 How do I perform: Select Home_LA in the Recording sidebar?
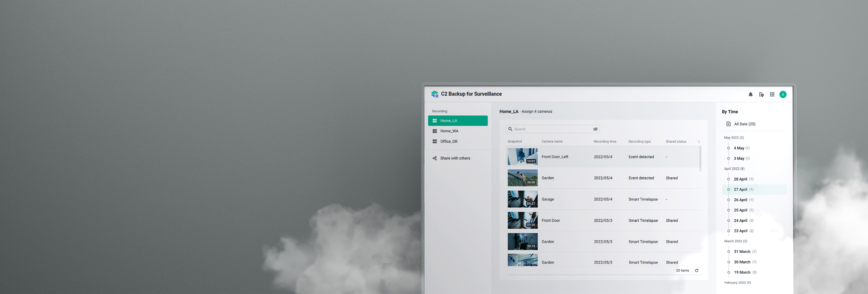(x=448, y=120)
